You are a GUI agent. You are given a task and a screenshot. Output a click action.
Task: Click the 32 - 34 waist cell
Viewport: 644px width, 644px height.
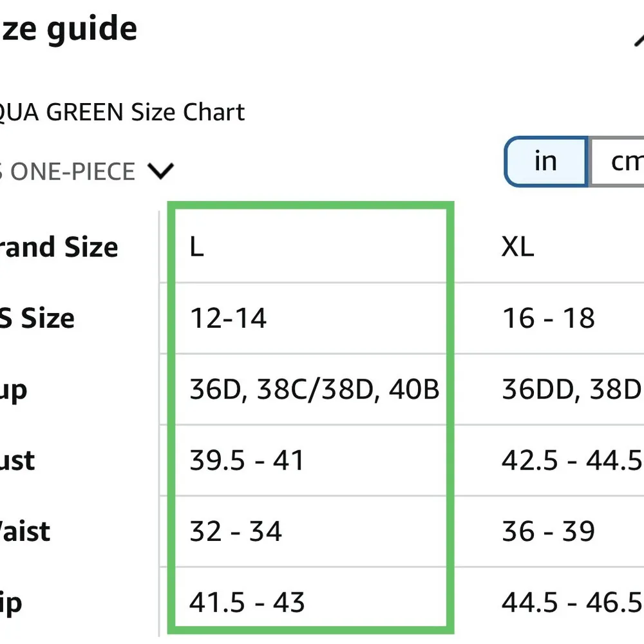[236, 531]
